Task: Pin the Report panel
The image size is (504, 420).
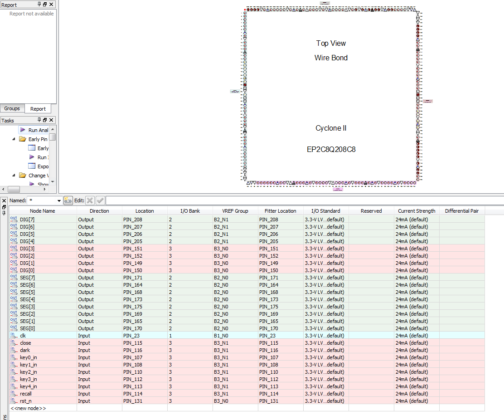Action: click(x=39, y=4)
